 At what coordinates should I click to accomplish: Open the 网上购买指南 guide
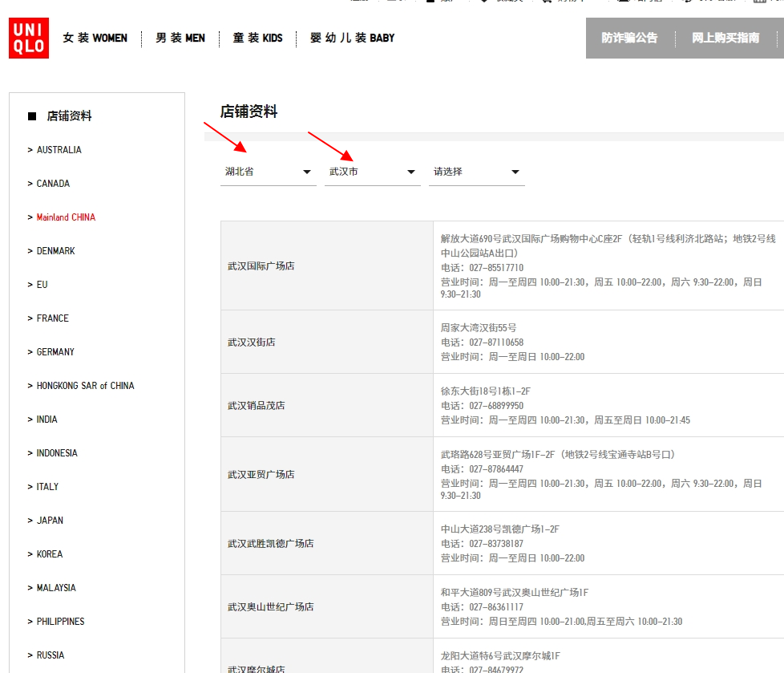coord(725,38)
